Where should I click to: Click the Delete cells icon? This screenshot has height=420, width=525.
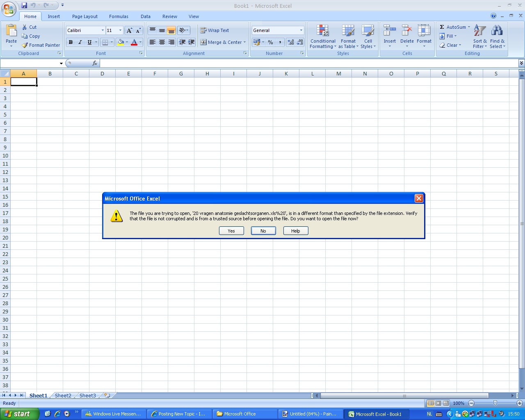pyautogui.click(x=407, y=31)
